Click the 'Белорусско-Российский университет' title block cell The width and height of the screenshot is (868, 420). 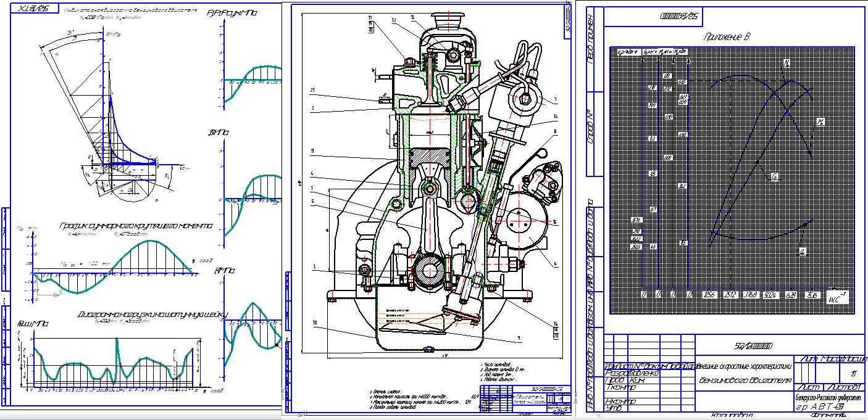[x=829, y=397]
